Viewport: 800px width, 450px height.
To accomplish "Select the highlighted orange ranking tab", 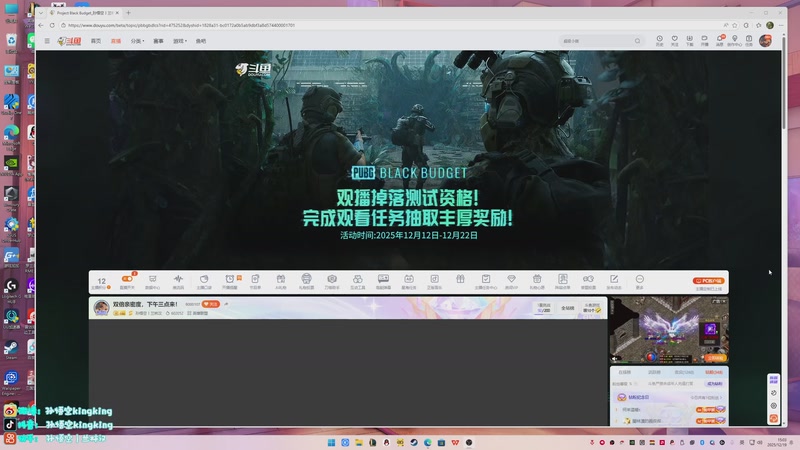I will [714, 372].
